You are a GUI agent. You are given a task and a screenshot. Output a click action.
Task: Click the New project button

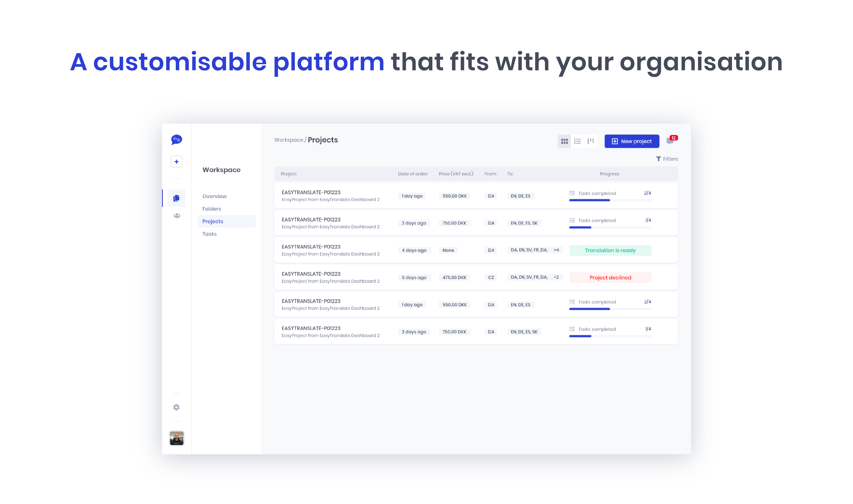[x=632, y=141]
